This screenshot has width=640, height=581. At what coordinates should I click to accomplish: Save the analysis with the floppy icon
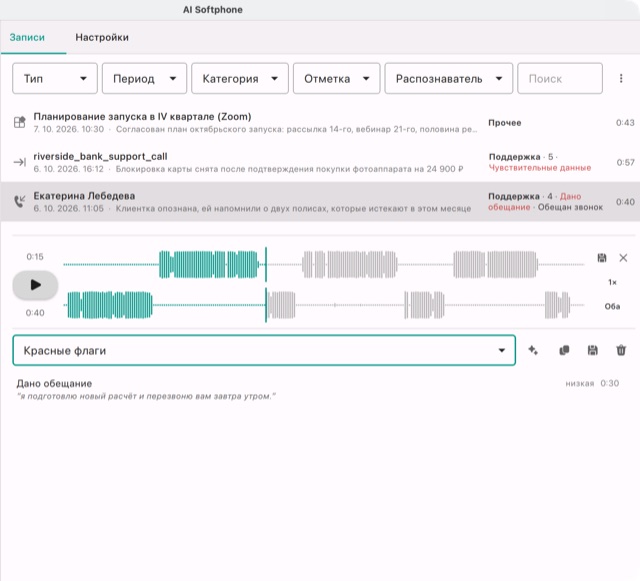click(593, 350)
